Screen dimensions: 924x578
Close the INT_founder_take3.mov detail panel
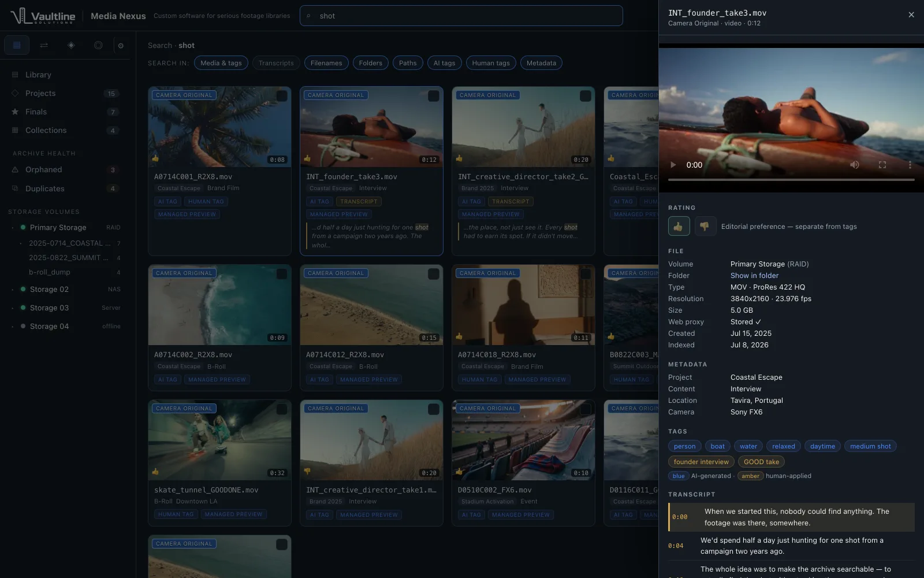[911, 15]
